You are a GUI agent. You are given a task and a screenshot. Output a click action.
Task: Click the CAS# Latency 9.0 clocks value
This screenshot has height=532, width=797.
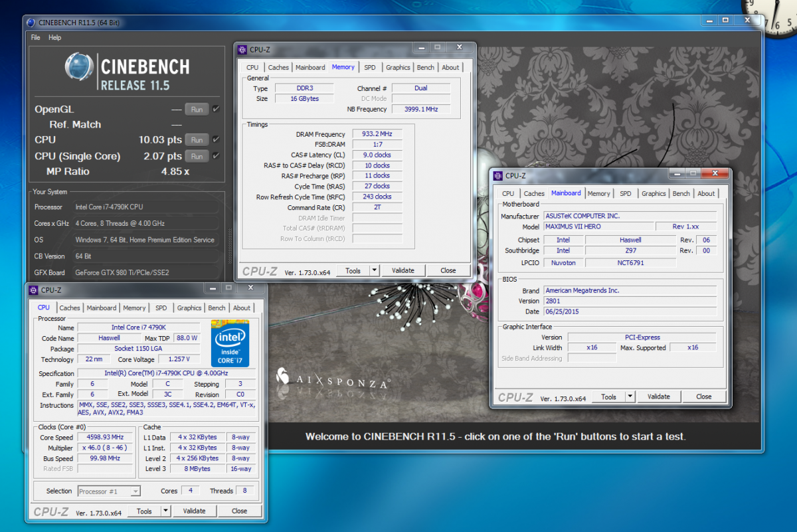pyautogui.click(x=377, y=155)
